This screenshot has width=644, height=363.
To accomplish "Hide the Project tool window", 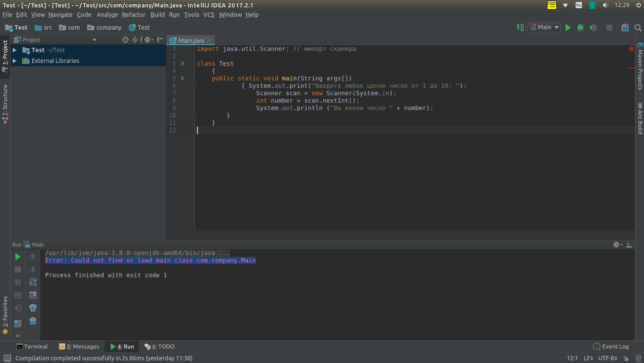I will coord(160,40).
